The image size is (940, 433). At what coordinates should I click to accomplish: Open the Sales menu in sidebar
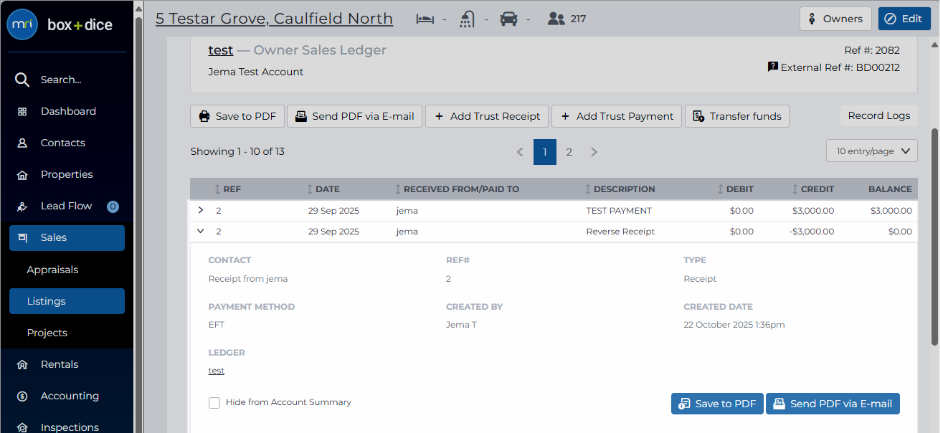[x=67, y=238]
